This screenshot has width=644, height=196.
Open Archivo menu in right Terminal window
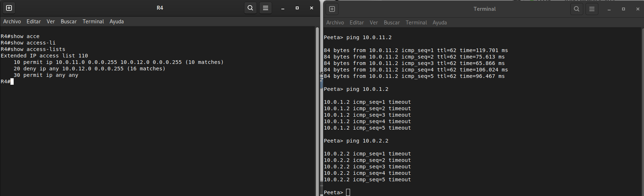pos(335,23)
